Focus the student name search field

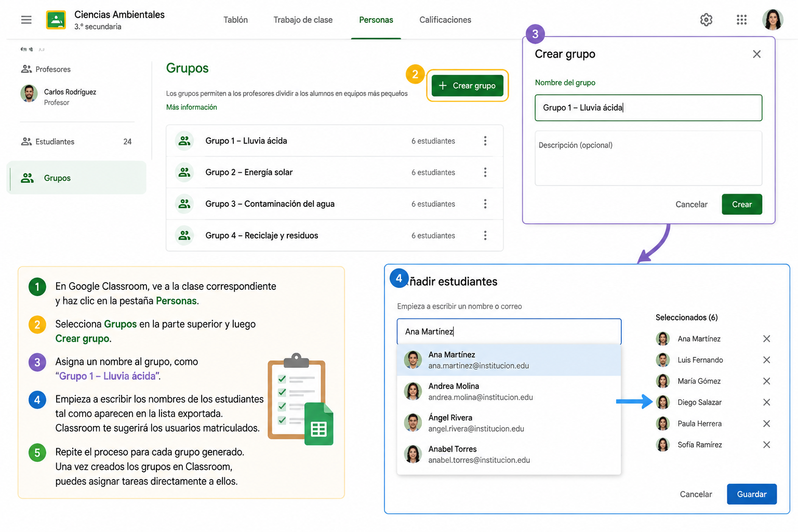click(509, 331)
